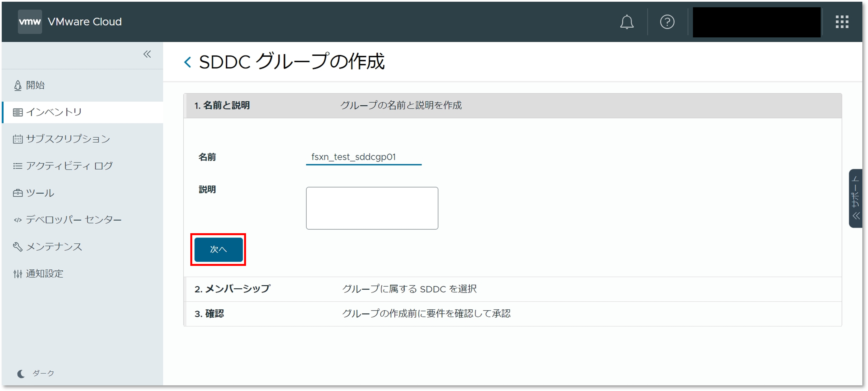Go back using the arrow beside SDDC グループの作成

tap(188, 62)
